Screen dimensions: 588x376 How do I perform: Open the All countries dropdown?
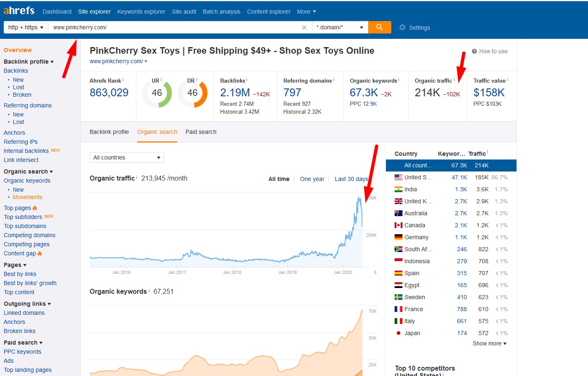127,157
